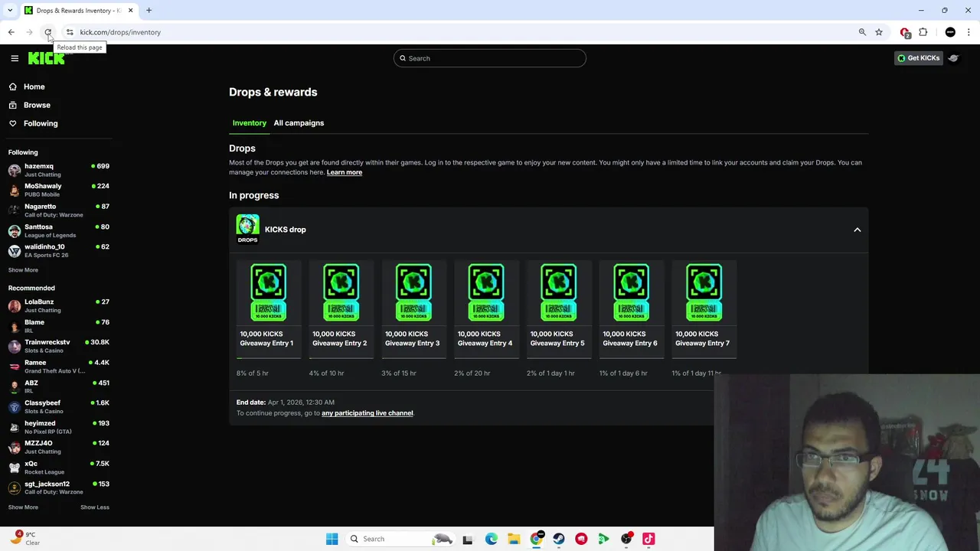This screenshot has height=551, width=980.
Task: Open walidinho_10 channel in Following
Action: point(59,250)
